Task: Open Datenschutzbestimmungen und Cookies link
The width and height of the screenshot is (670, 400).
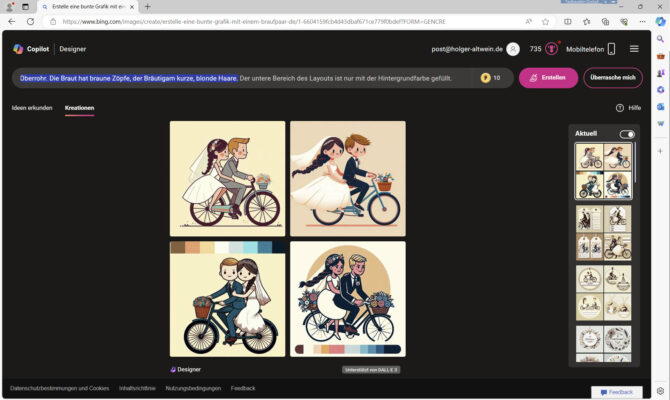Action: pyautogui.click(x=59, y=388)
